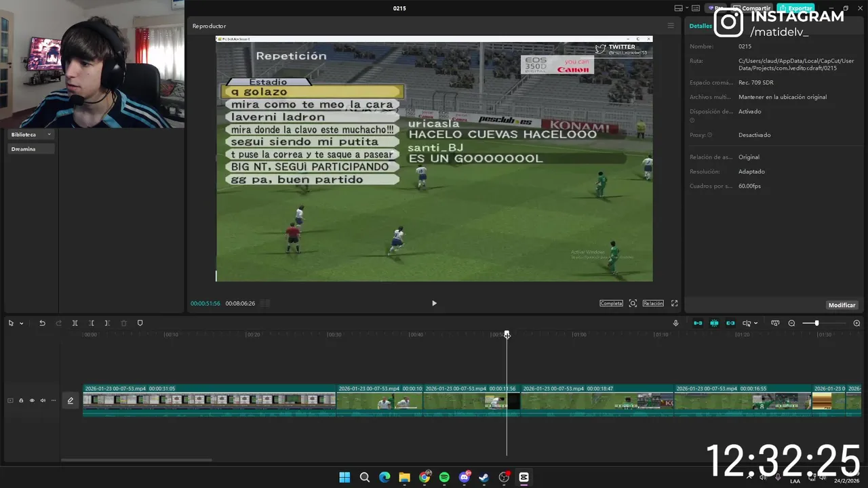Screen dimensions: 868x488
Task: Open the track more options ellipsis
Action: point(54,401)
